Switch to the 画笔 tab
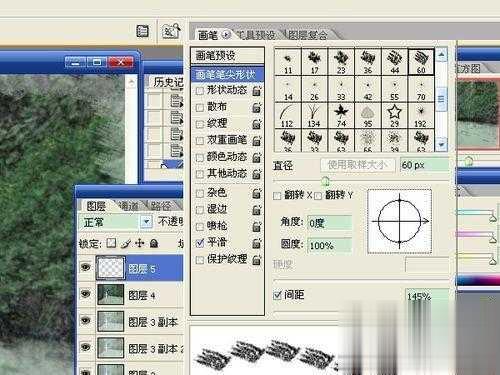The width and height of the screenshot is (500, 375). [x=208, y=35]
